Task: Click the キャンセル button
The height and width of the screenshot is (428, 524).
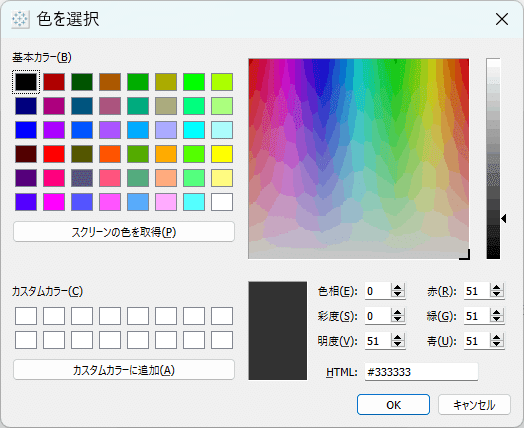Action: click(x=474, y=405)
